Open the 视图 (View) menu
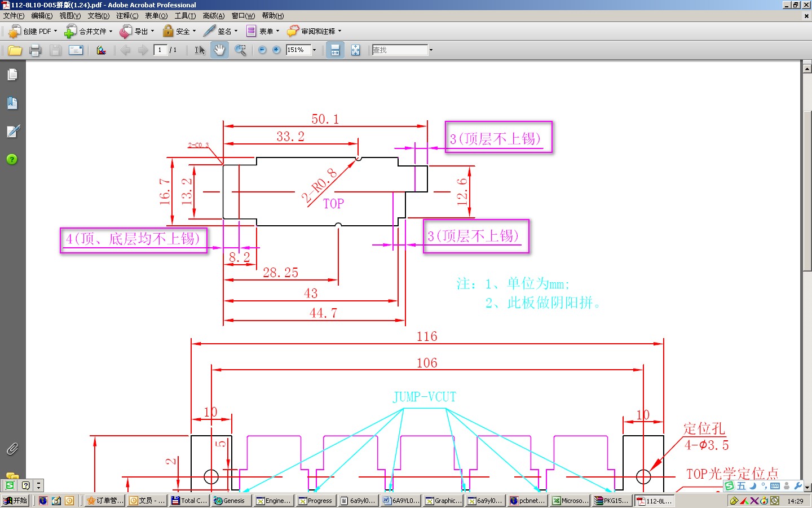 (x=70, y=16)
